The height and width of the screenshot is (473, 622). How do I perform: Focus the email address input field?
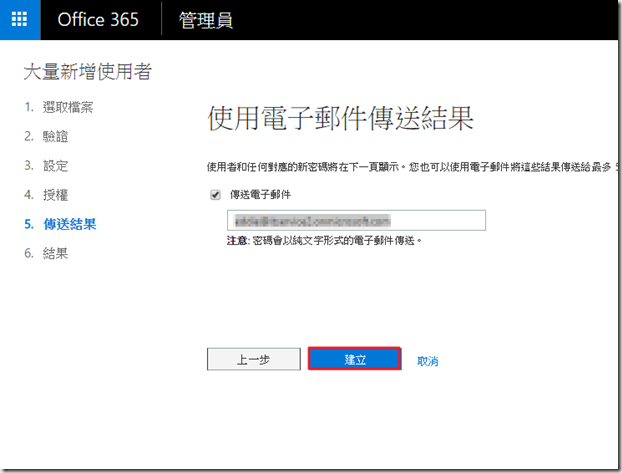357,220
